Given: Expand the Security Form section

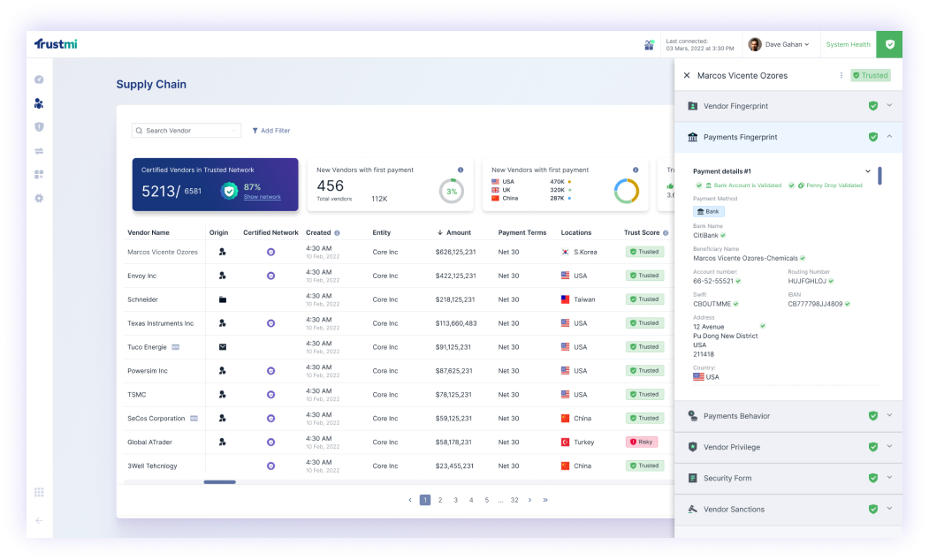Looking at the screenshot, I should 889,478.
